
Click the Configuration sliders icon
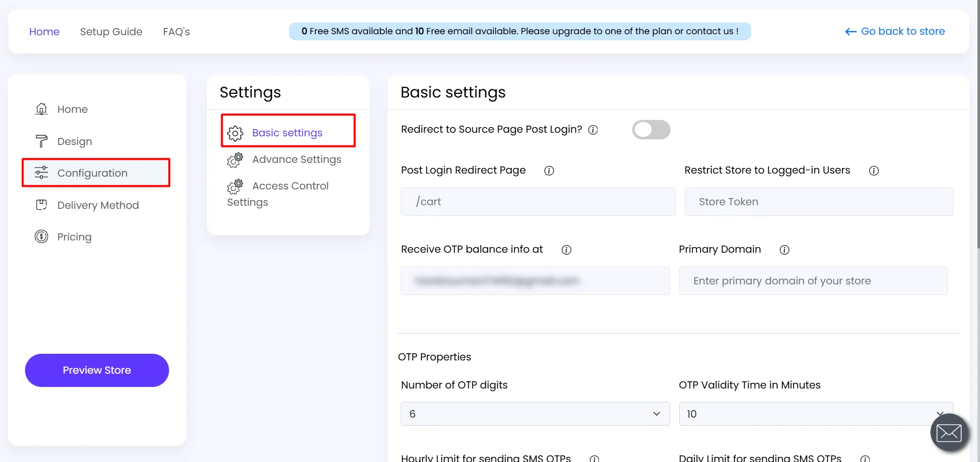[x=41, y=173]
